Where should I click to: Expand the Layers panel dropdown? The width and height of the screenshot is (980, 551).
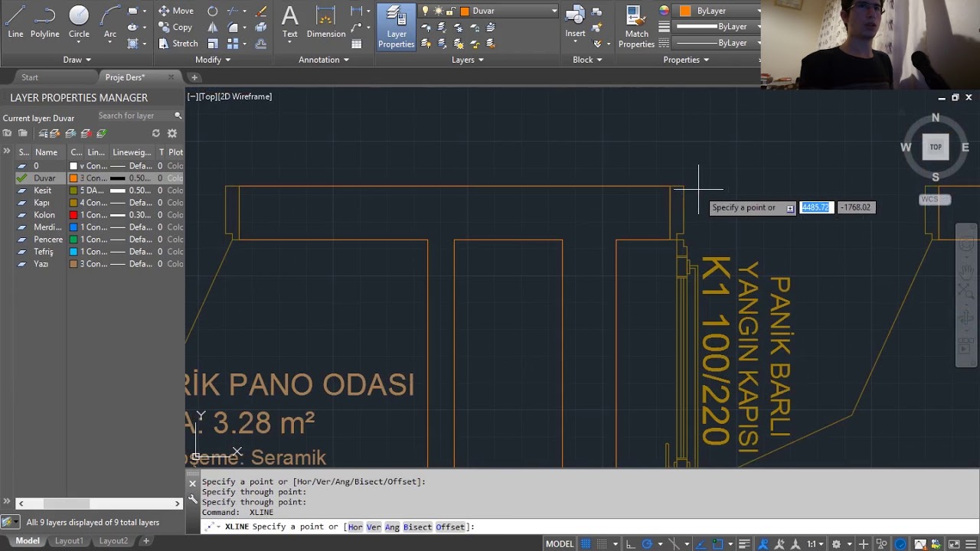pyautogui.click(x=468, y=60)
